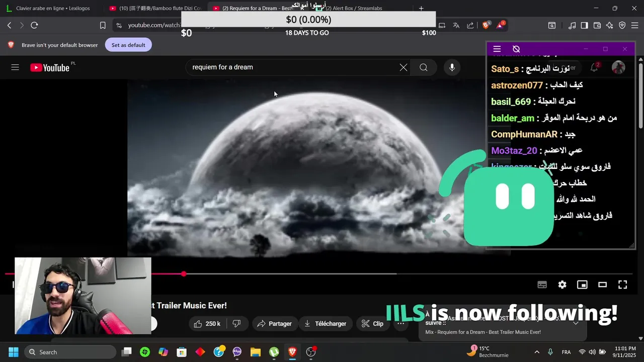Create a clip with Clip button

coord(372,324)
